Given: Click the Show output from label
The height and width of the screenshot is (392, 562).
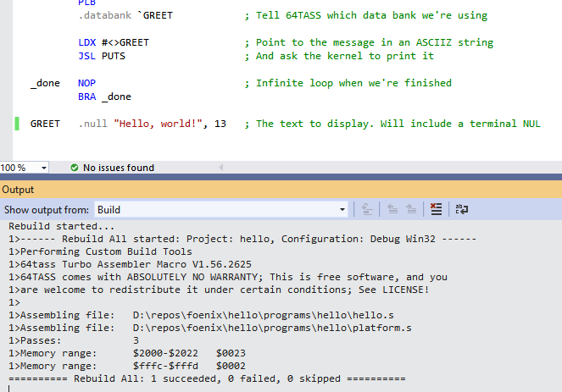Looking at the screenshot, I should [46, 209].
